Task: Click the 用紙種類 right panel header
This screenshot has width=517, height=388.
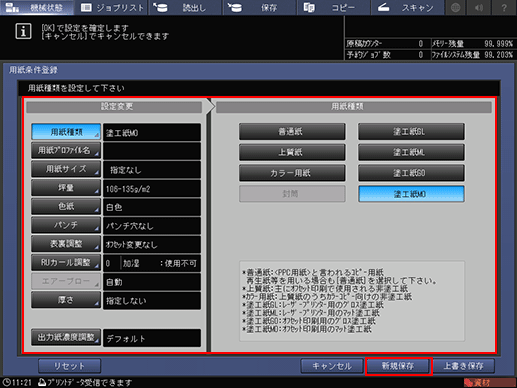Action: 354,107
